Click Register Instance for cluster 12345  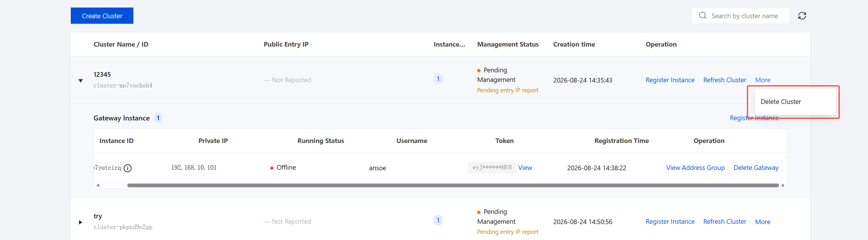[x=670, y=80]
